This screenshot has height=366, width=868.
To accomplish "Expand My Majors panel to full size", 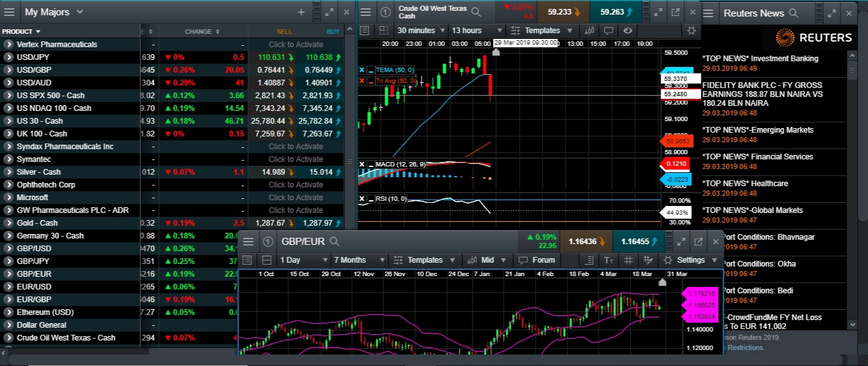I will click(x=329, y=12).
